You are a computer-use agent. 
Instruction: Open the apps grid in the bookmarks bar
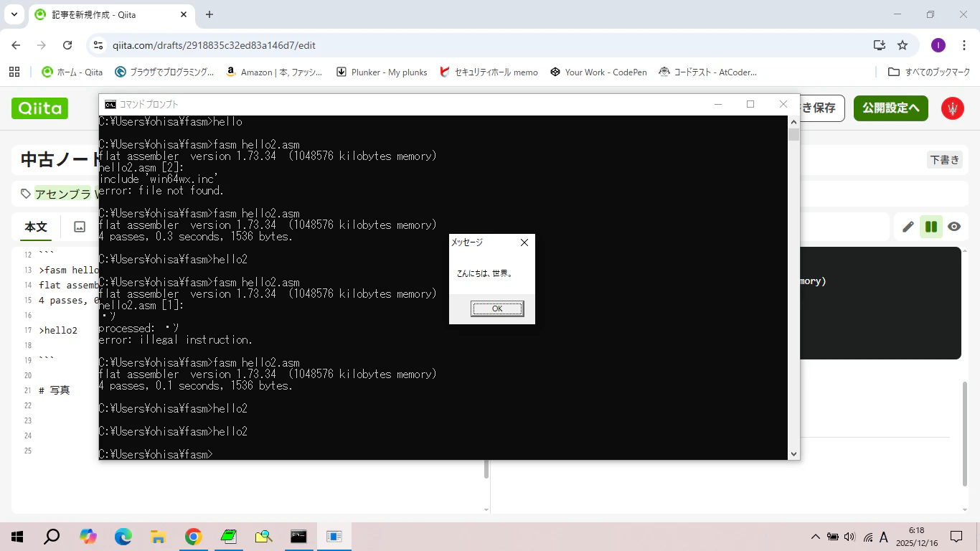click(14, 72)
